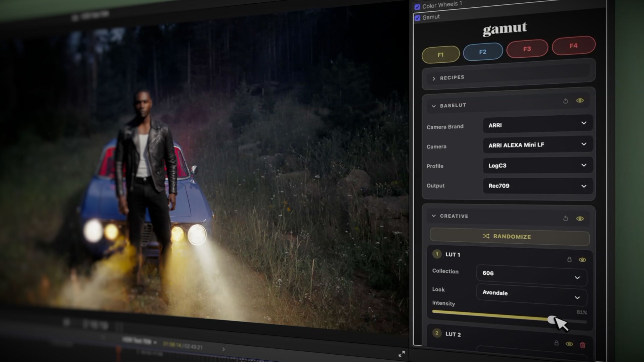The width and height of the screenshot is (644, 362).
Task: Click the Randomize button
Action: (x=509, y=236)
